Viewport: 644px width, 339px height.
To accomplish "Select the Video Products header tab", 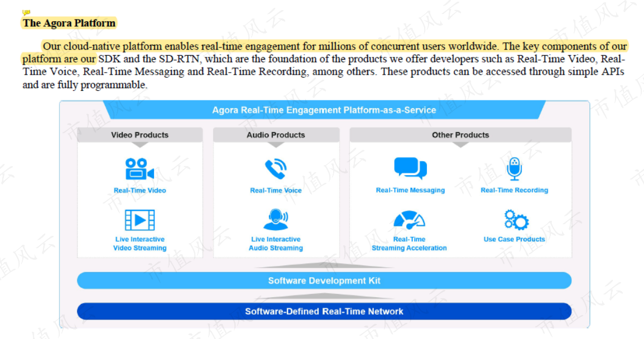I will (x=140, y=134).
